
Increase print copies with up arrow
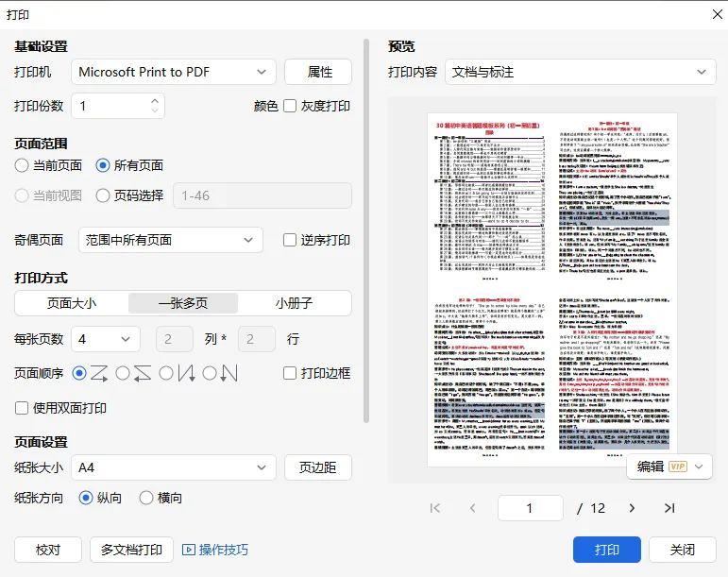[x=155, y=101]
